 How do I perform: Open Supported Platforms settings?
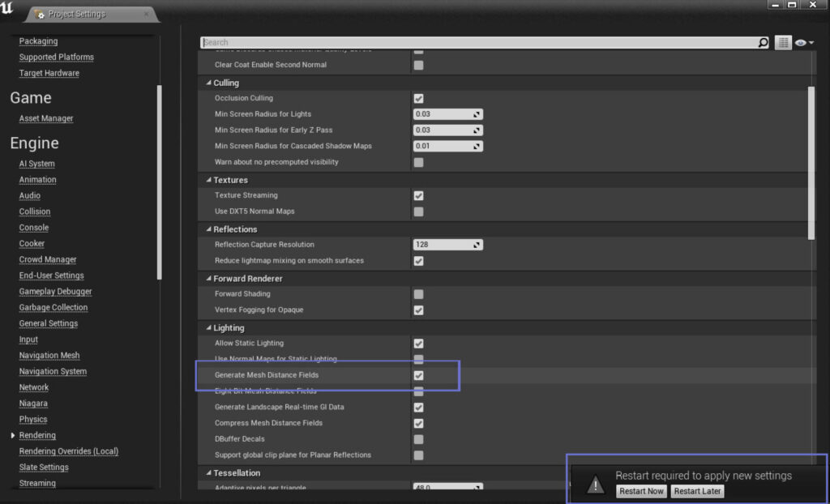57,58
